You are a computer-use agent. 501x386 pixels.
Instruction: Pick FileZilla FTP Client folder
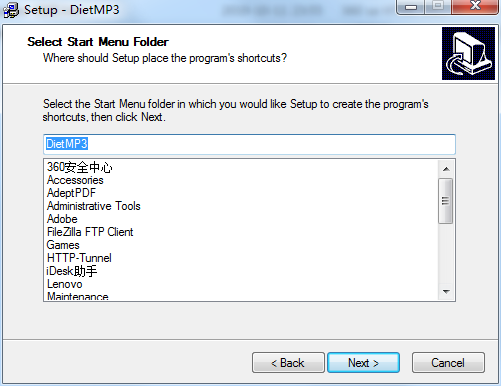[90, 232]
